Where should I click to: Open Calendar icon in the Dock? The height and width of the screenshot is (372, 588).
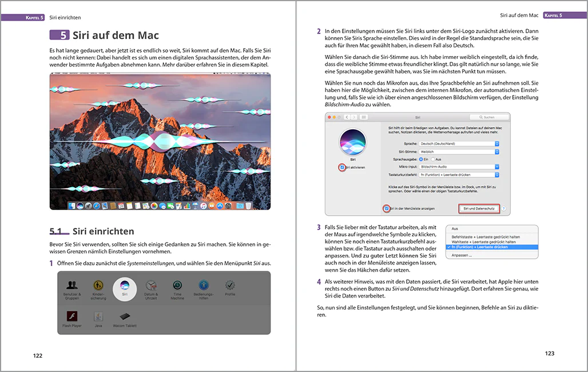[121, 205]
